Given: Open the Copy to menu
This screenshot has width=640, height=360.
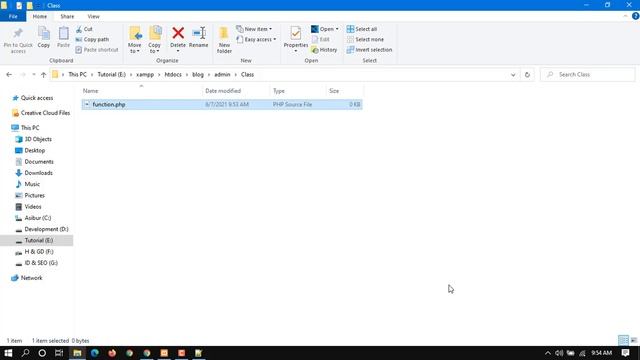Looking at the screenshot, I should coord(155,40).
